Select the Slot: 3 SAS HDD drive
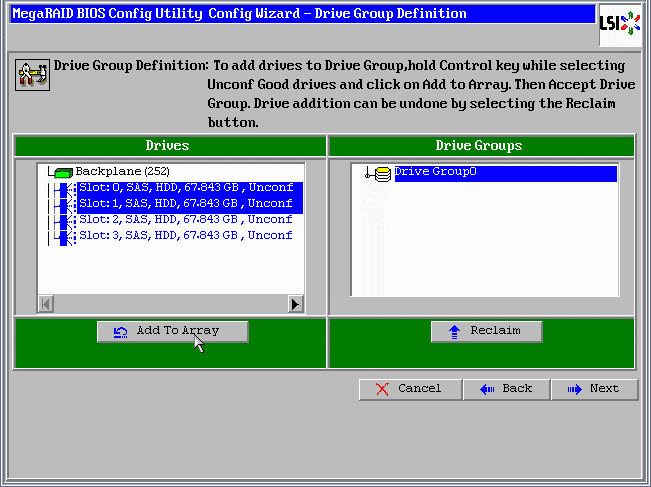 pyautogui.click(x=185, y=235)
